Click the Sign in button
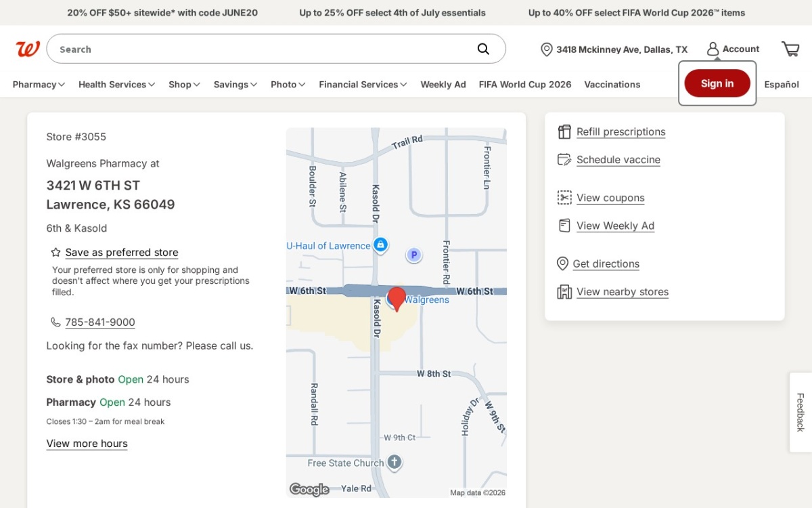Viewport: 812px width, 508px height. pyautogui.click(x=717, y=83)
